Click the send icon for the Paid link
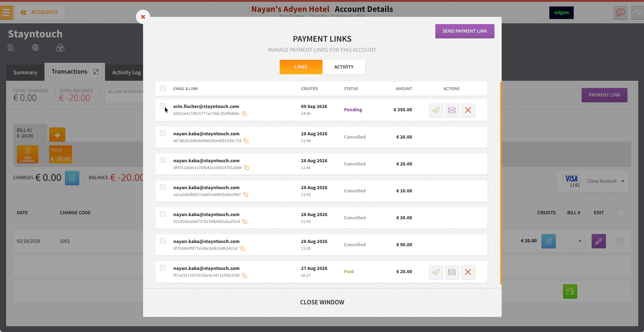This screenshot has width=644, height=332. pyautogui.click(x=436, y=272)
